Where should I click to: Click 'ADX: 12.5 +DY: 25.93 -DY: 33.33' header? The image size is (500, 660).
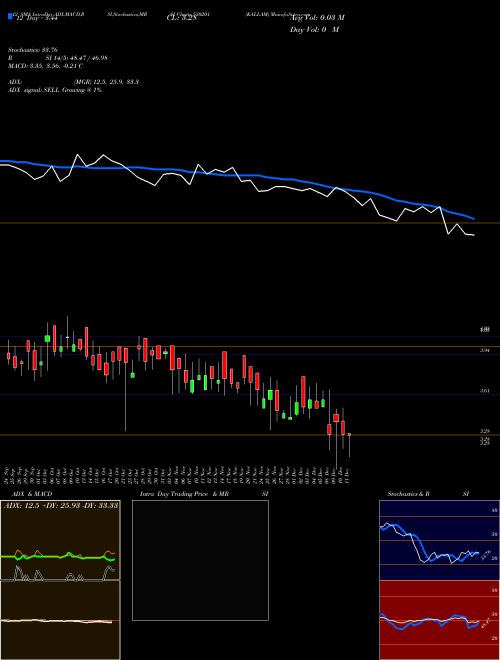tap(61, 505)
